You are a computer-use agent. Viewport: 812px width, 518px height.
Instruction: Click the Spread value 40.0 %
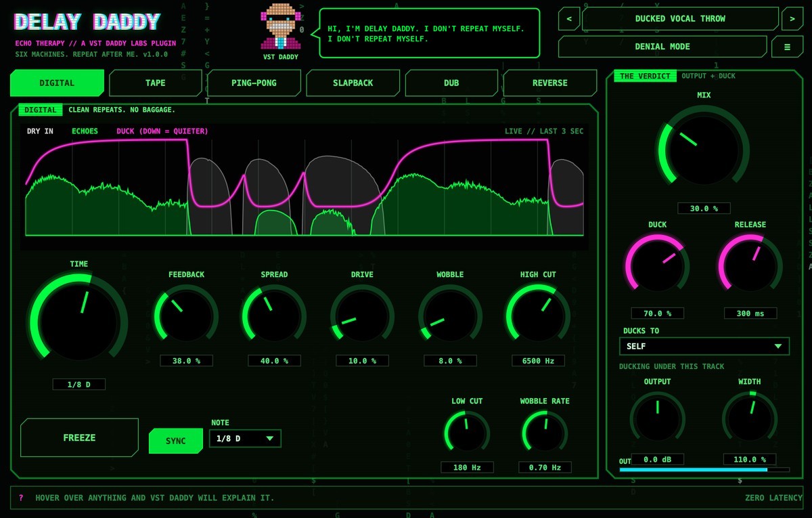[x=274, y=361]
